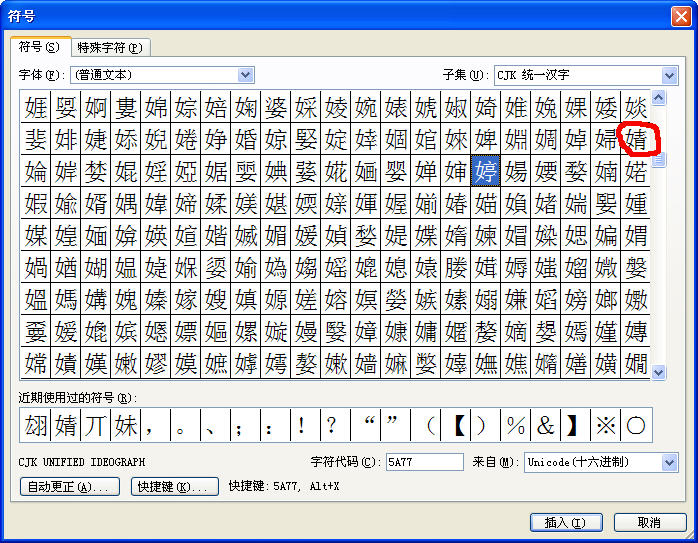Open the 特殊字符(P) tab

(x=110, y=47)
